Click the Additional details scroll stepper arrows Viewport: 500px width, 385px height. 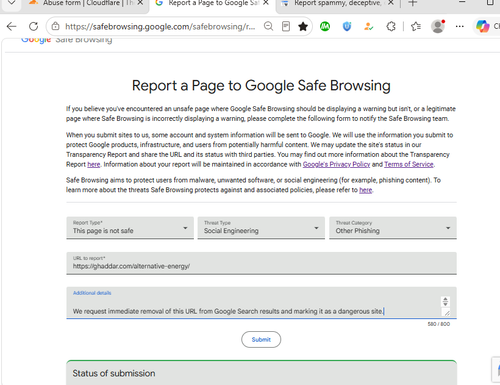(445, 301)
